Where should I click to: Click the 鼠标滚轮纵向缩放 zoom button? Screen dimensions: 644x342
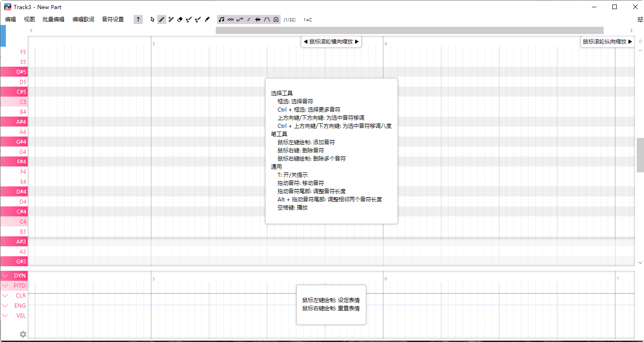pyautogui.click(x=607, y=41)
